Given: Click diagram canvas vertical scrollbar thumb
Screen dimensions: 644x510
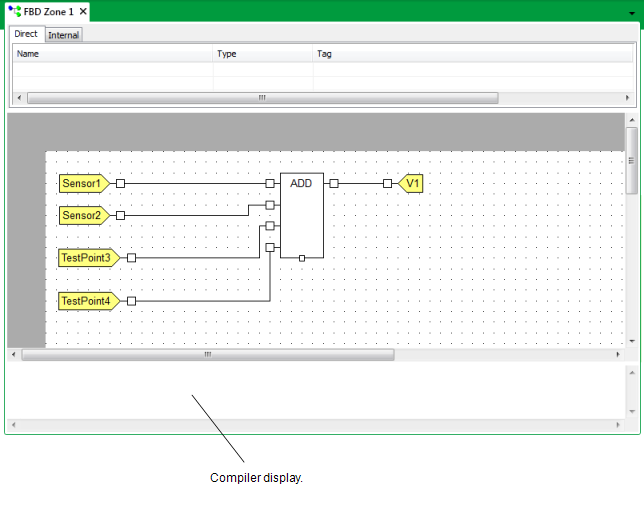Looking at the screenshot, I should tap(632, 161).
